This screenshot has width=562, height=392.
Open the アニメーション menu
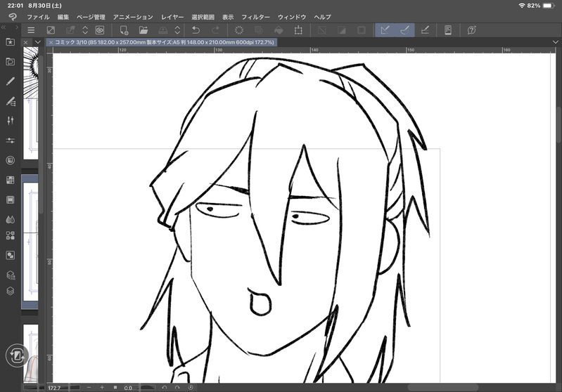pyautogui.click(x=133, y=17)
